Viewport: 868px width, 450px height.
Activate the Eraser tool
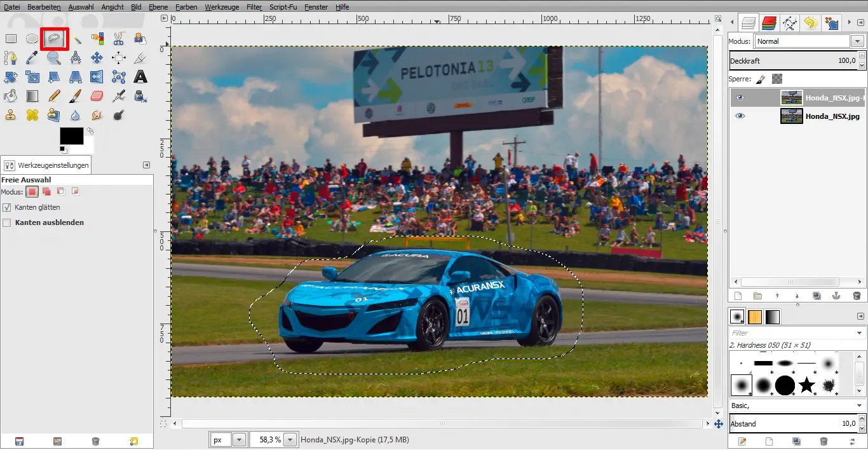pyautogui.click(x=97, y=96)
